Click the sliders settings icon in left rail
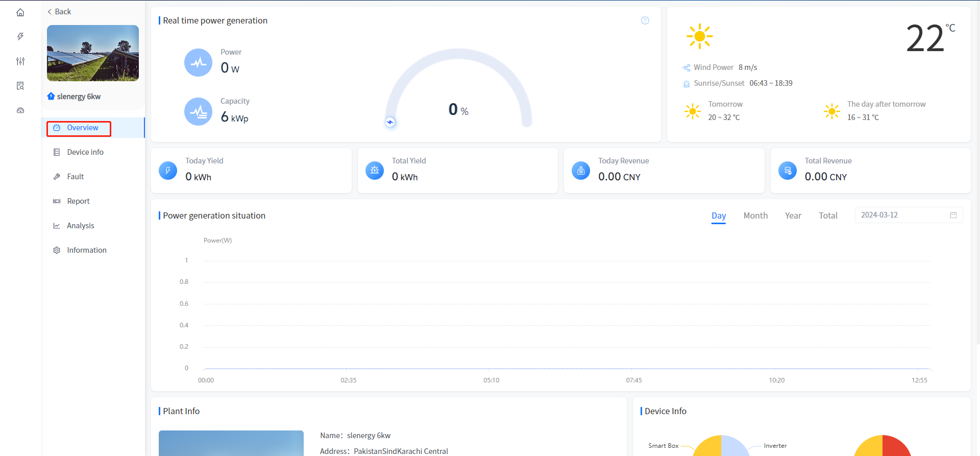The image size is (980, 456). pyautogui.click(x=20, y=61)
